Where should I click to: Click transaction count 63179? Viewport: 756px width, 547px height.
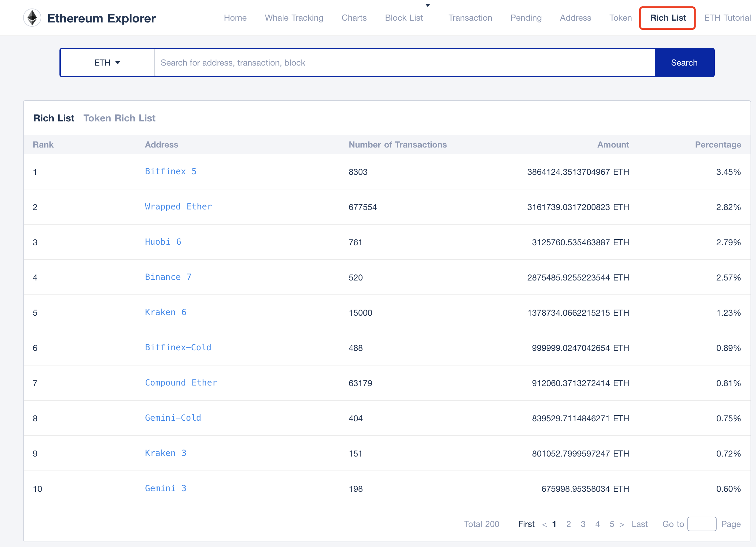360,383
